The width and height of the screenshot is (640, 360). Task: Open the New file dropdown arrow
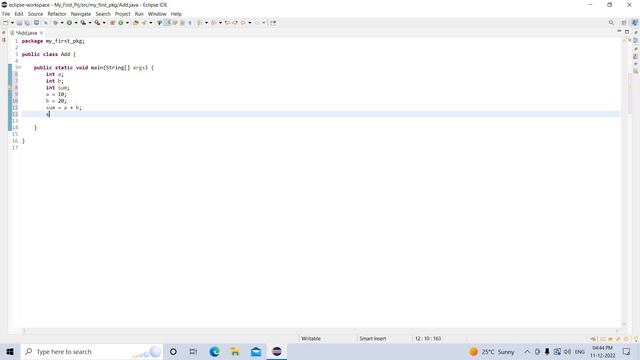tap(12, 23)
